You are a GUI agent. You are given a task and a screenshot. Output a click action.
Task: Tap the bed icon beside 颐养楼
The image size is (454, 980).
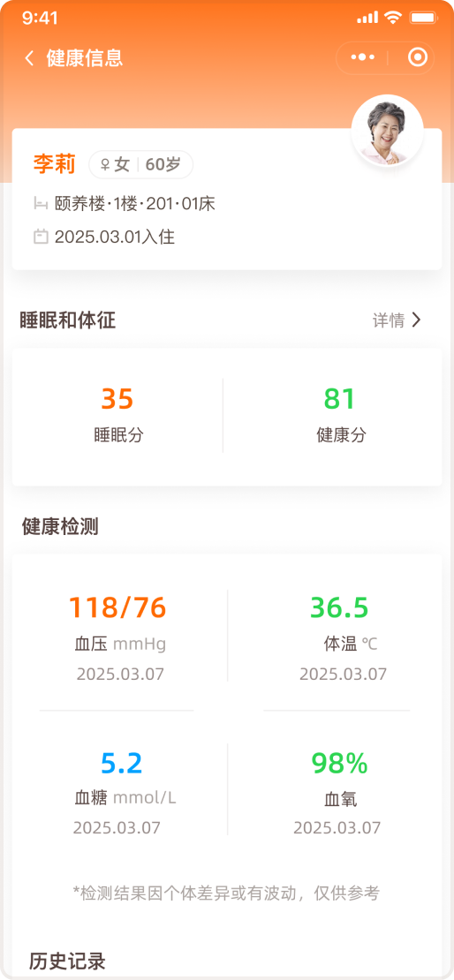pos(41,203)
